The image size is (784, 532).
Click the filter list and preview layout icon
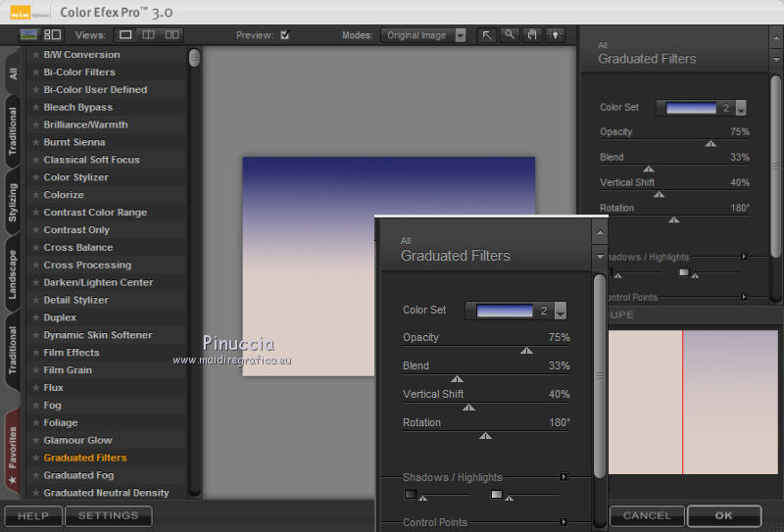pyautogui.click(x=53, y=34)
